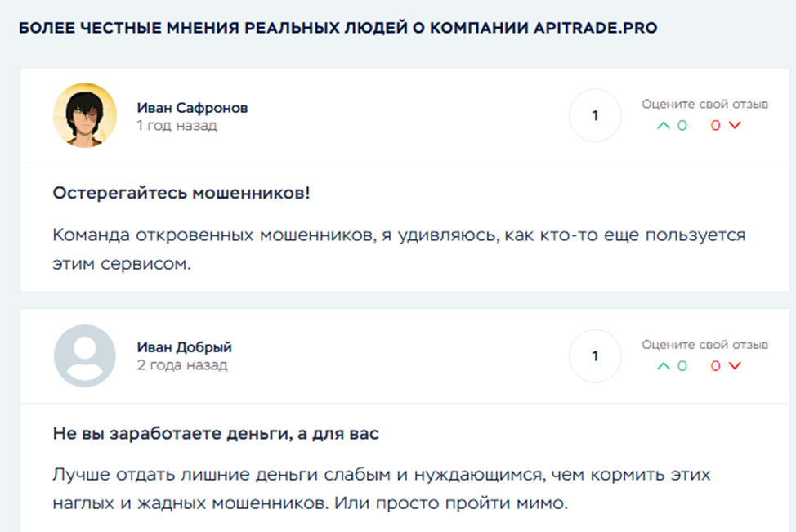Open the Иван Сафронов author name link
Image resolution: width=796 pixels, height=532 pixels.
192,108
